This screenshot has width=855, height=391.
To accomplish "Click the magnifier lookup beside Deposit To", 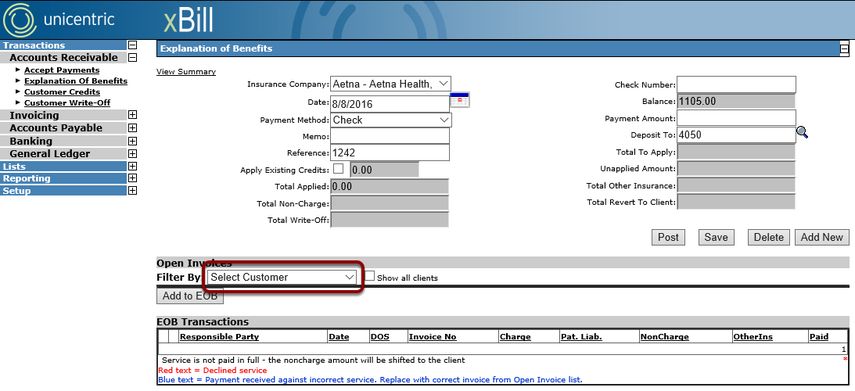I will coord(802,133).
